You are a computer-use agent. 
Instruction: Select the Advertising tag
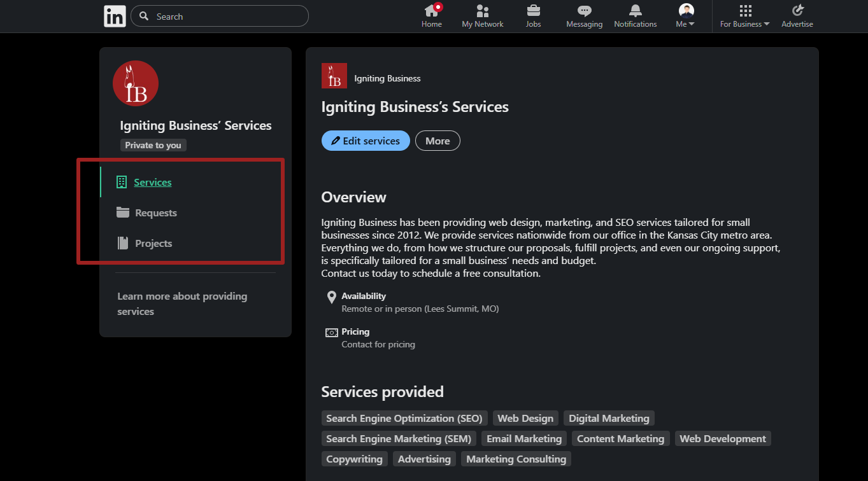424,459
